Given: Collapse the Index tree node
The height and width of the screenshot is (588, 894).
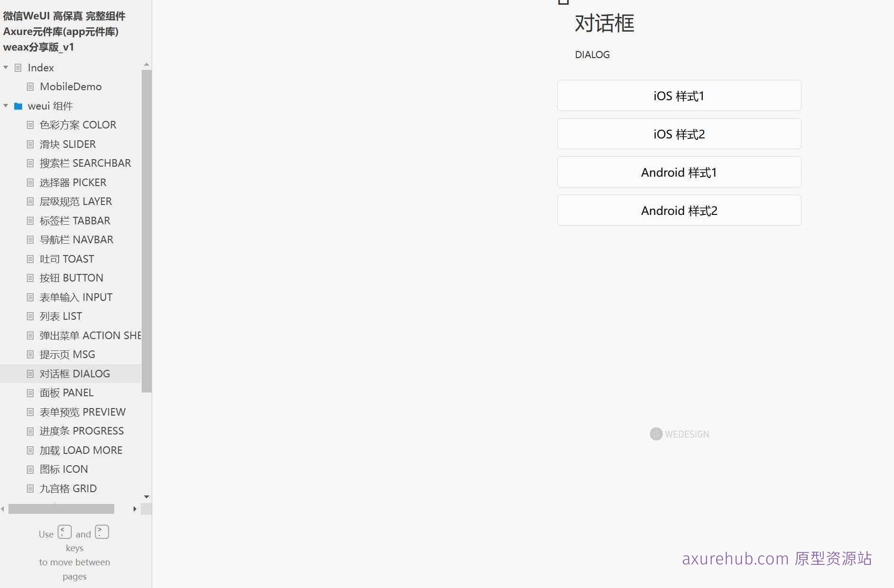Looking at the screenshot, I should pos(6,68).
